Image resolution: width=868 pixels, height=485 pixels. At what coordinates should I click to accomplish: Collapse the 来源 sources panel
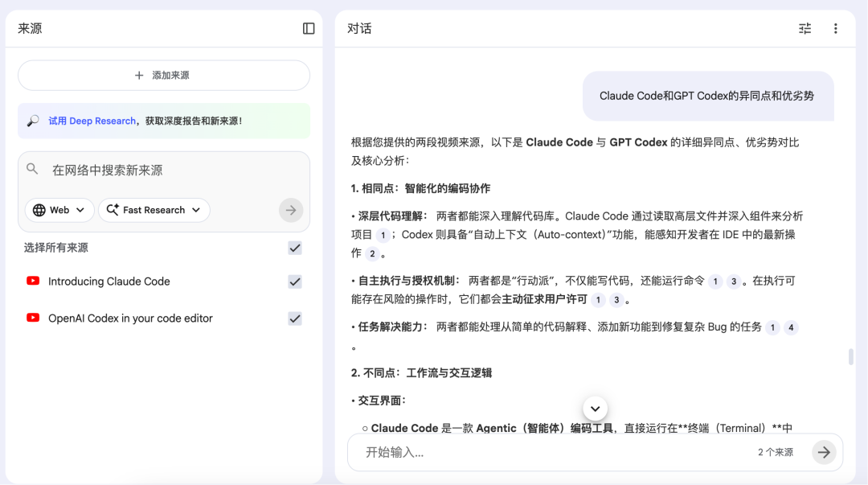[x=308, y=28]
